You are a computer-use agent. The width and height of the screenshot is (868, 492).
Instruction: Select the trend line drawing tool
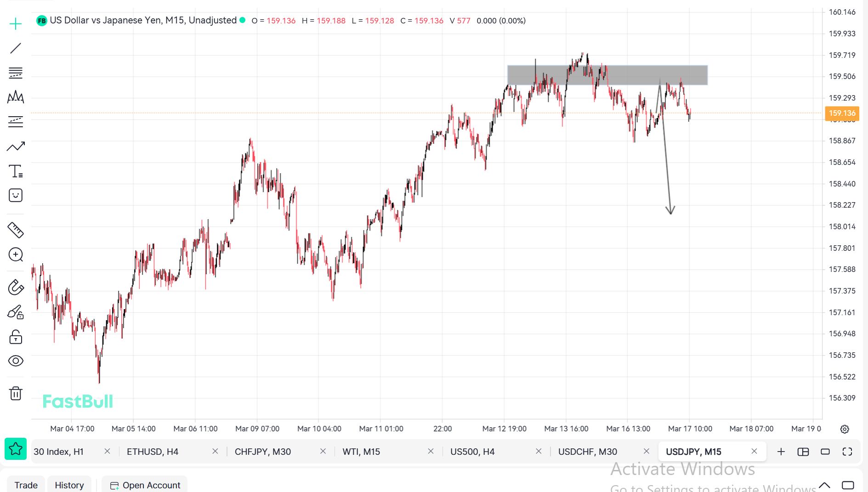point(16,48)
